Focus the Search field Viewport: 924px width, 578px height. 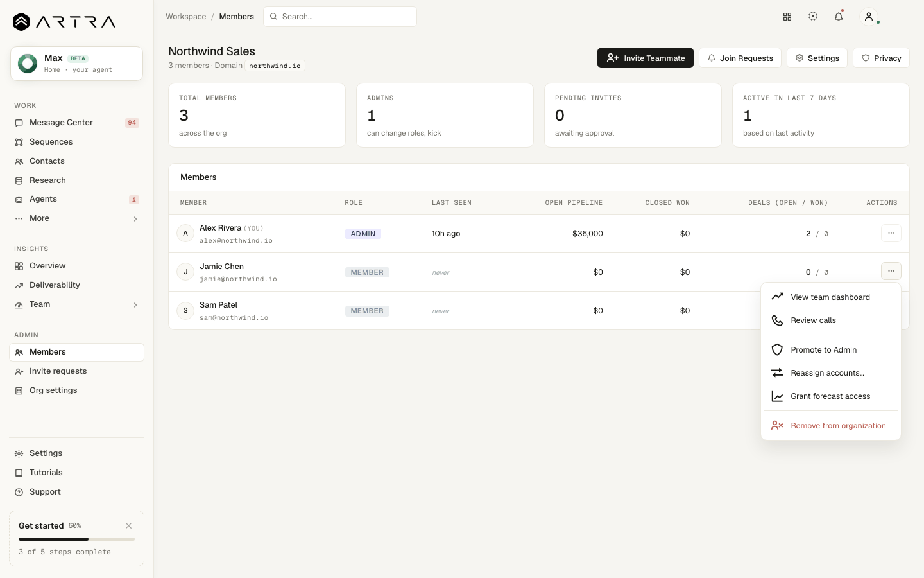pos(340,17)
